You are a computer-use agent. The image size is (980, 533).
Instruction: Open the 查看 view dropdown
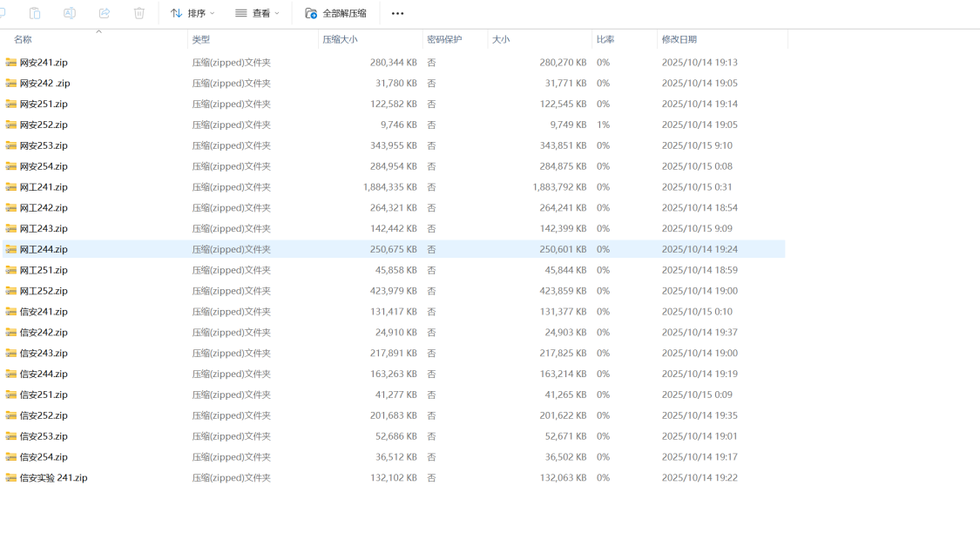point(257,14)
